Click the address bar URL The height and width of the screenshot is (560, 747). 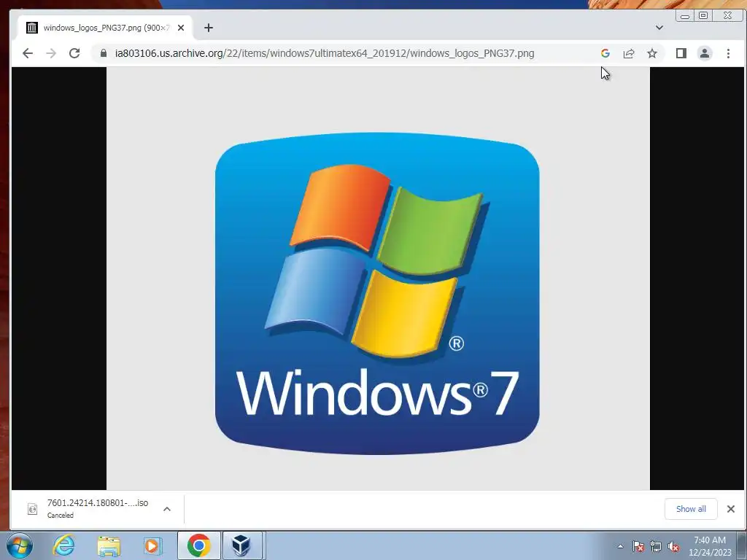click(325, 53)
